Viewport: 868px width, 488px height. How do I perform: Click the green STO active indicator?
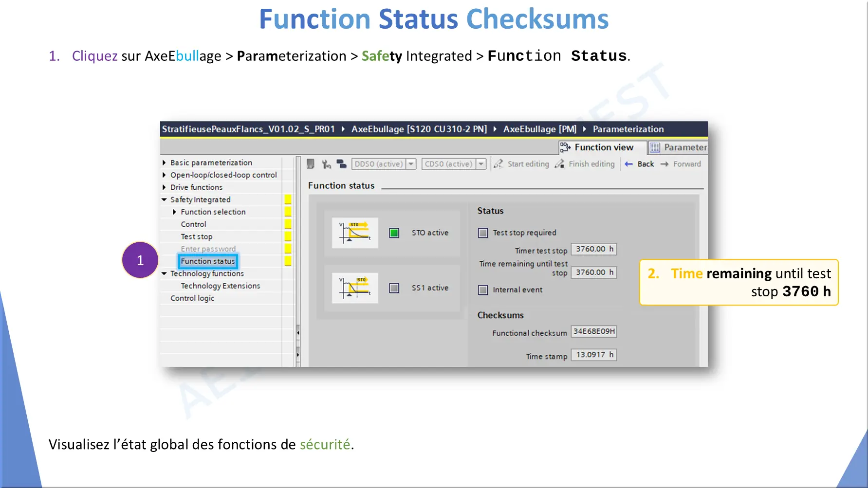[x=394, y=233]
